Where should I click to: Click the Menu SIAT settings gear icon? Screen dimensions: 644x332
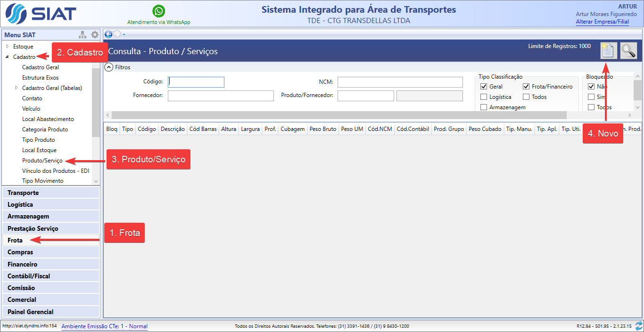click(x=95, y=35)
